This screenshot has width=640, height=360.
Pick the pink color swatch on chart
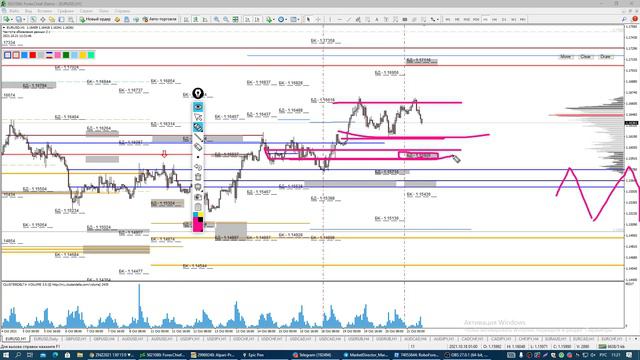(58, 55)
